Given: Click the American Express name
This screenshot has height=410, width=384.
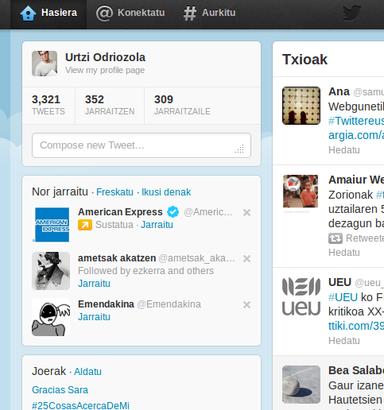Looking at the screenshot, I should 120,212.
